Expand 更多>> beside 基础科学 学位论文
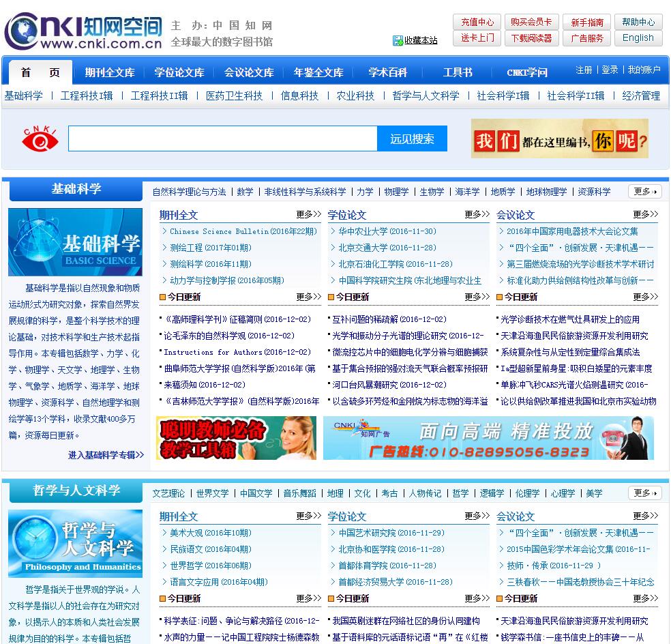 (x=477, y=214)
